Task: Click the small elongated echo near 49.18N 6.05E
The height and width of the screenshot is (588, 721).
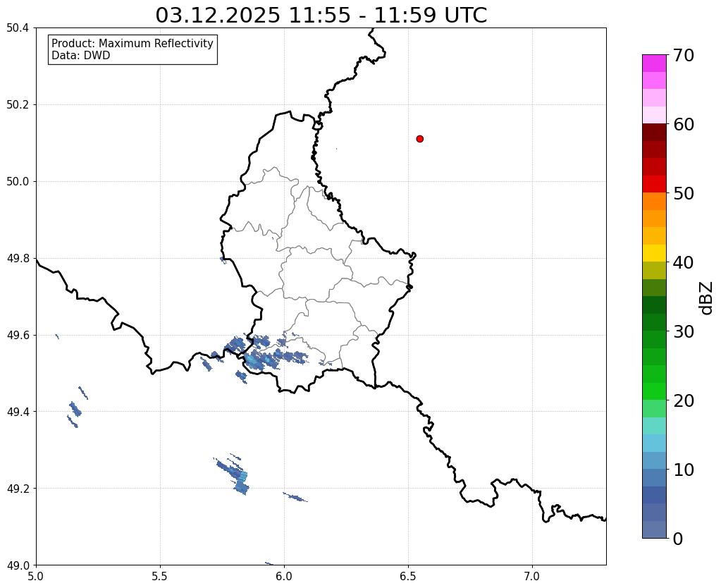Action: (295, 497)
